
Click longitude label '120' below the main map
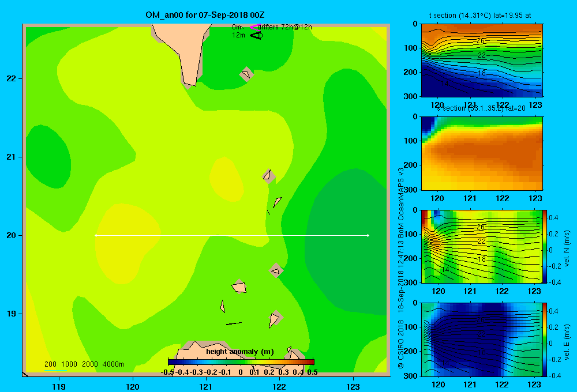(133, 386)
